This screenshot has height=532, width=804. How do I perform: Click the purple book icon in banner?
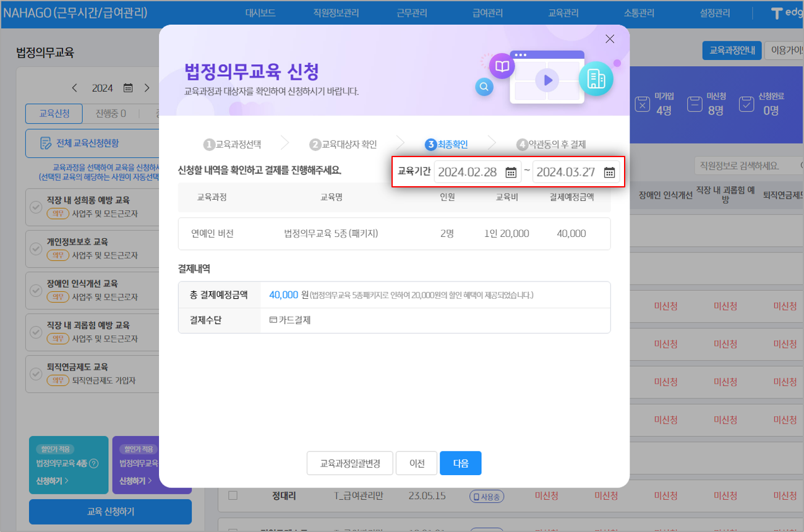(502, 66)
